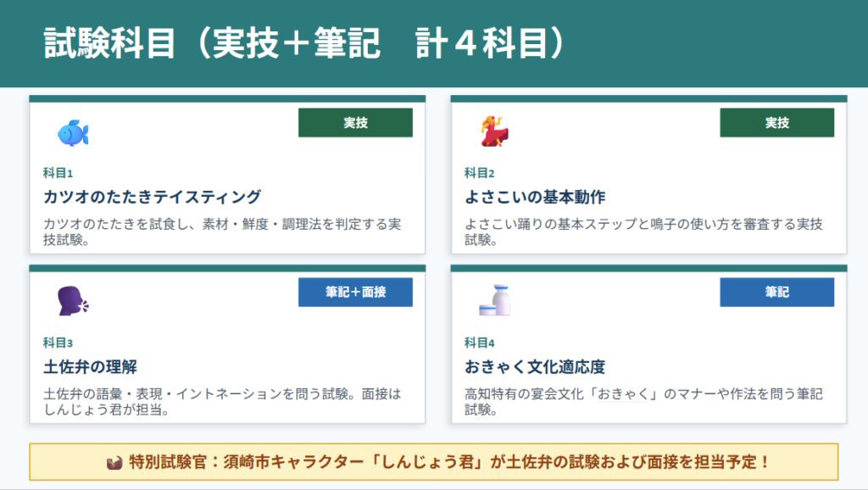
Task: Click the sake bottle icon
Action: 494,301
